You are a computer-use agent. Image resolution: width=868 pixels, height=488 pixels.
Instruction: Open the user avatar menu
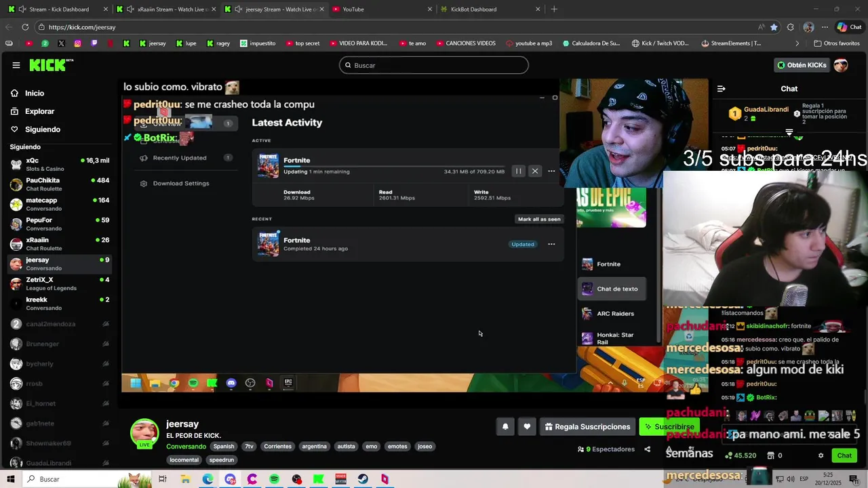coord(841,65)
